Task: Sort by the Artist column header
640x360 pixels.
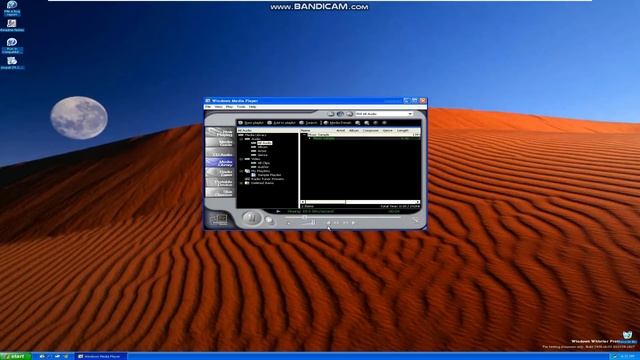Action: [341, 131]
